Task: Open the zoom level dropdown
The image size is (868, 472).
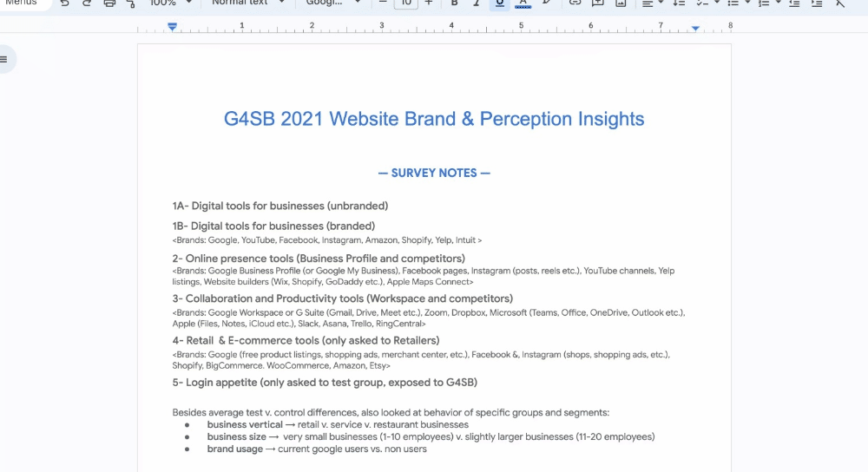Action: coord(170,3)
